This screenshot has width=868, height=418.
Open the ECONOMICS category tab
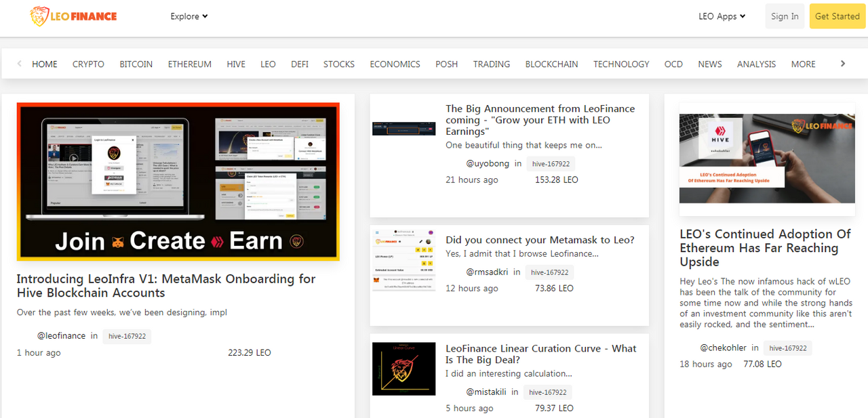[395, 64]
